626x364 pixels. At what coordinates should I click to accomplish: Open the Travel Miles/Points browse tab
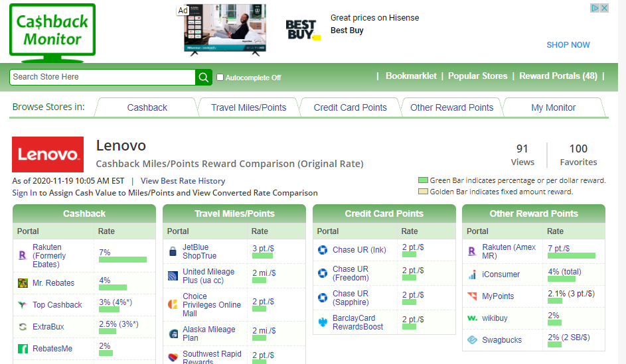click(x=249, y=107)
